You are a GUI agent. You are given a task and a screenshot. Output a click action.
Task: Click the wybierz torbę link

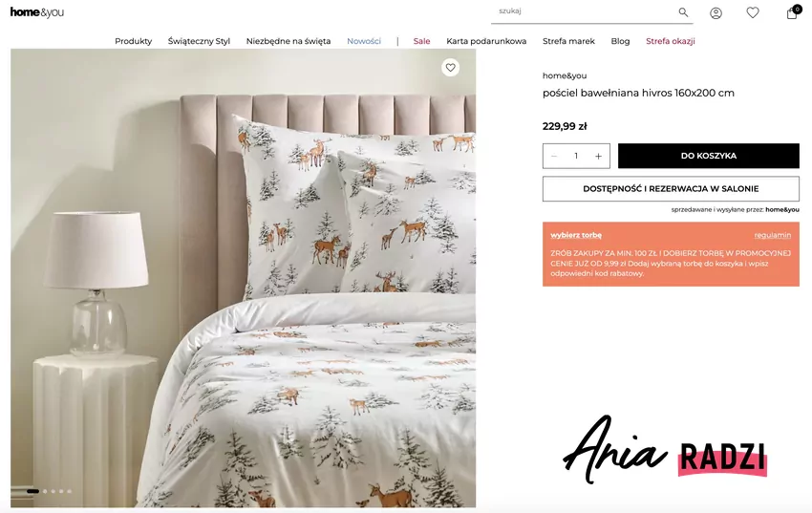576,235
